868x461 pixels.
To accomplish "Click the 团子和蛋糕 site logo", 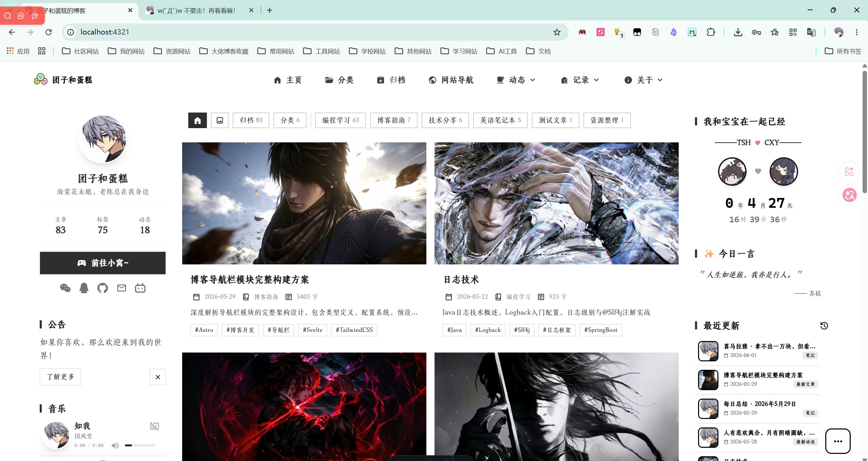I will (63, 80).
